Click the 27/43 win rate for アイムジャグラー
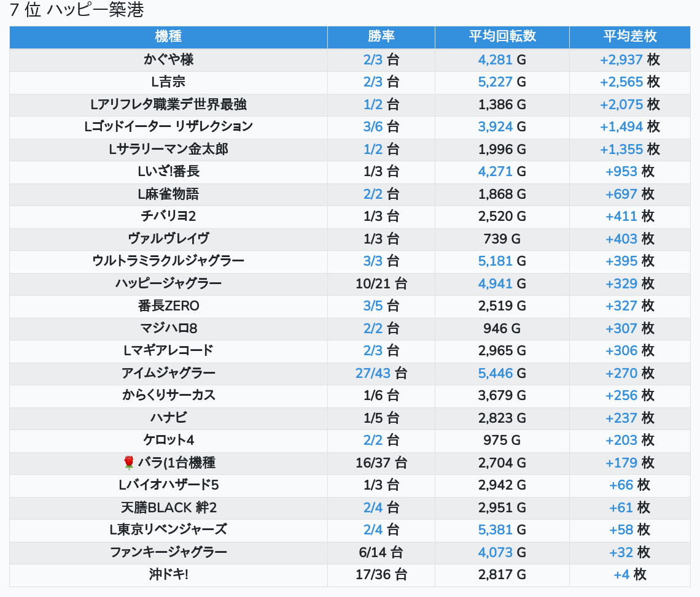Viewport: 700px width, 597px height. click(373, 373)
